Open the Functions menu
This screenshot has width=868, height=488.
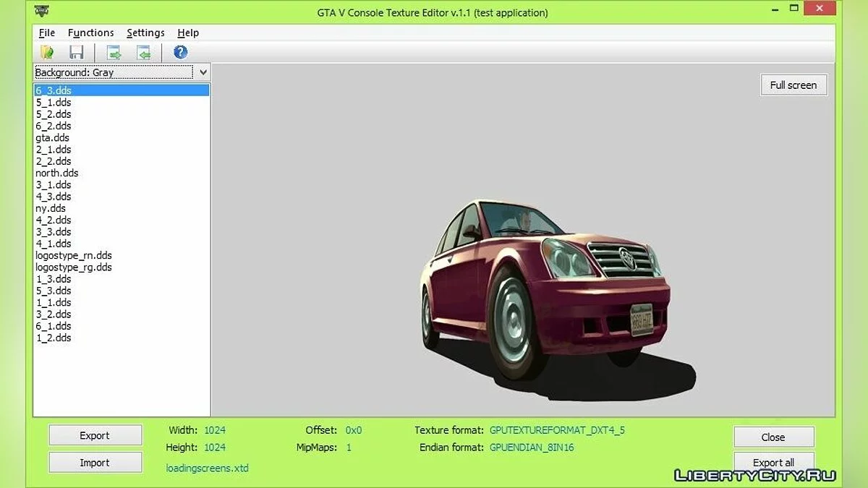pyautogui.click(x=90, y=33)
